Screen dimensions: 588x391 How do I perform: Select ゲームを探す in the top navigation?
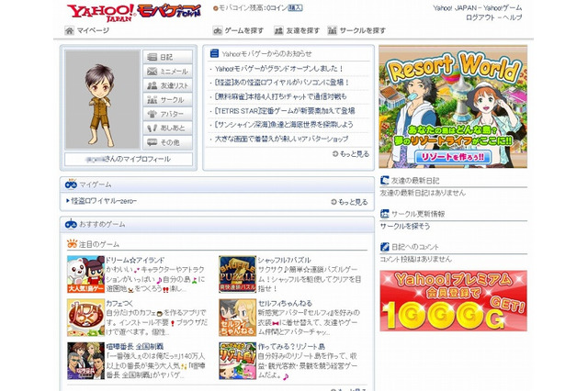point(244,30)
